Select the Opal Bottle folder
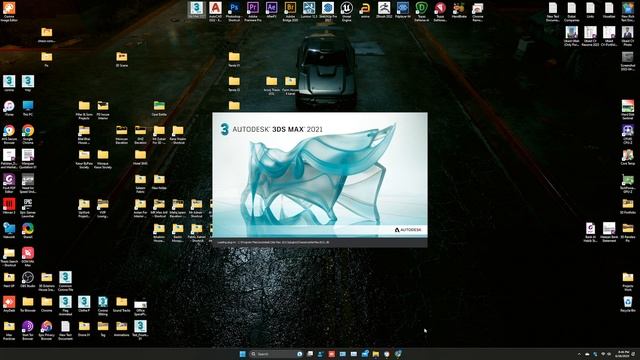 click(x=159, y=108)
